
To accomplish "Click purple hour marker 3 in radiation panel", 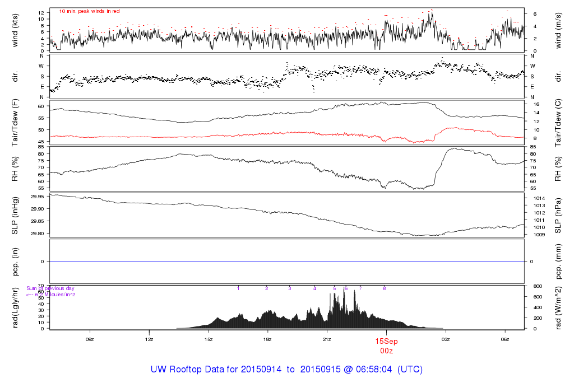I will (x=290, y=288).
